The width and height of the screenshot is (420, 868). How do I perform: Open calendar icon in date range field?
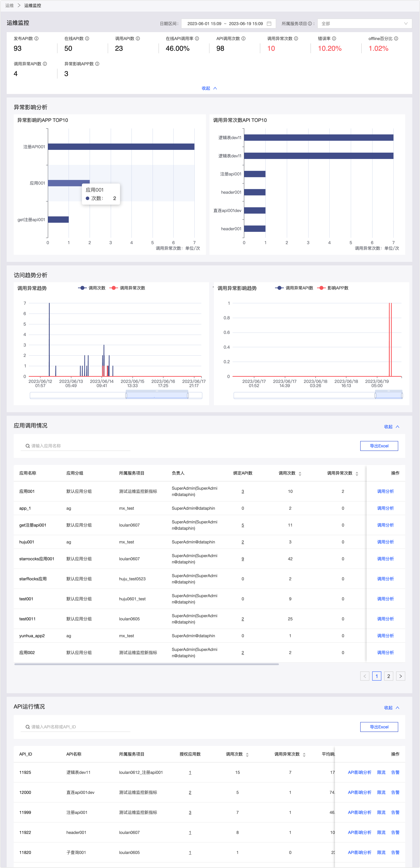tap(269, 24)
